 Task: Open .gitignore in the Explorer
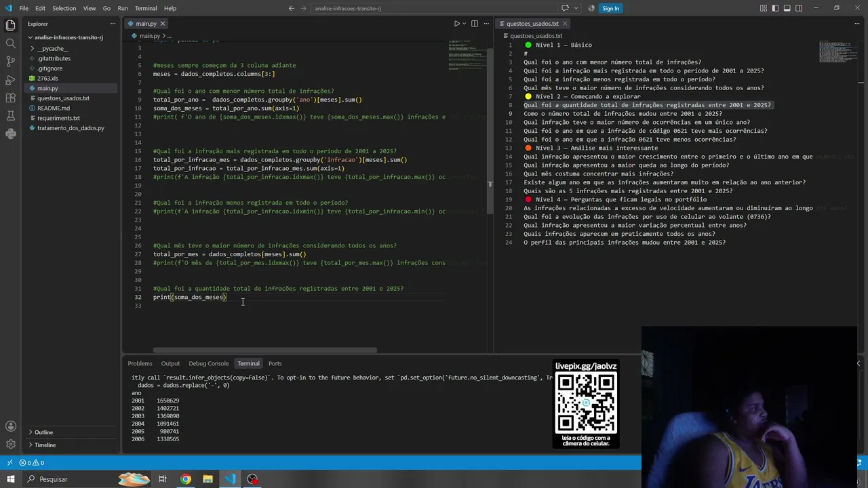50,68
